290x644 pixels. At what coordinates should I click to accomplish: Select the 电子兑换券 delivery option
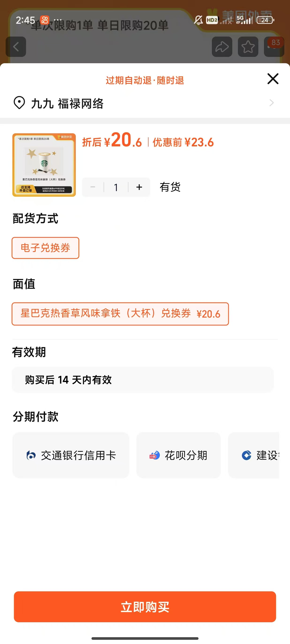click(45, 248)
